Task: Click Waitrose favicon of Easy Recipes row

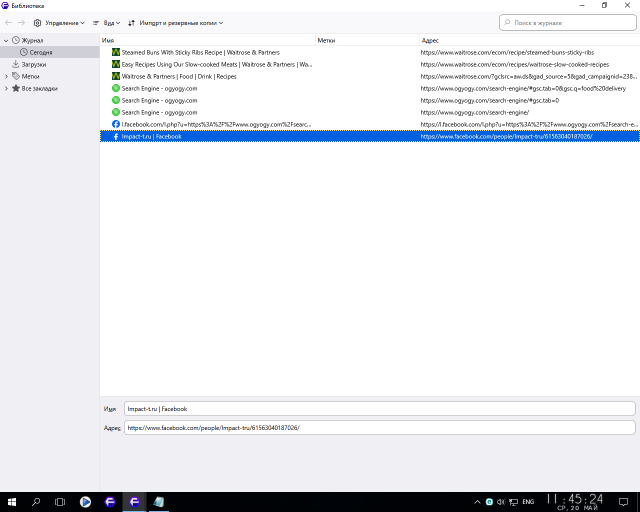Action: [116, 65]
